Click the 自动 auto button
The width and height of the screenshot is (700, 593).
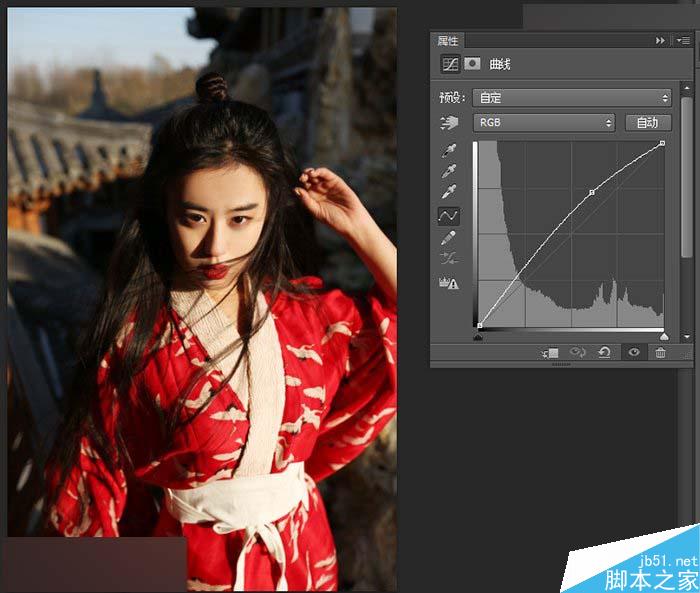pos(648,122)
